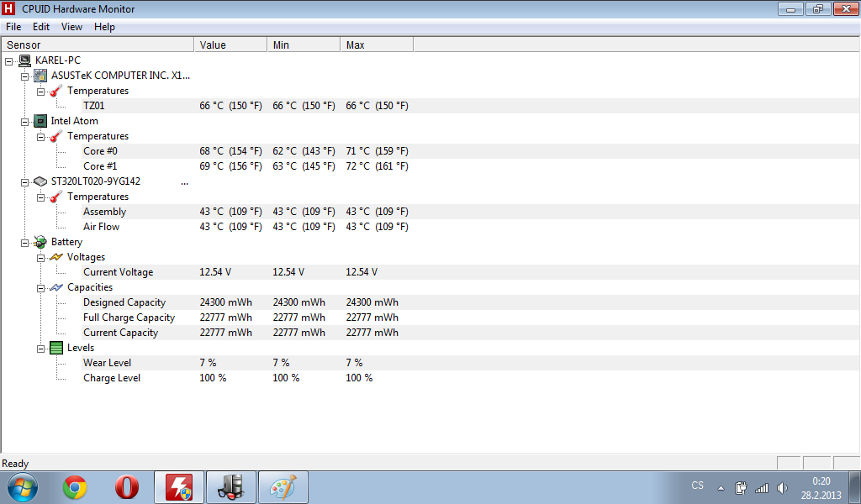861x504 pixels.
Task: Click thermometer icon under ST320LT020 Temperatures
Action: (56, 197)
